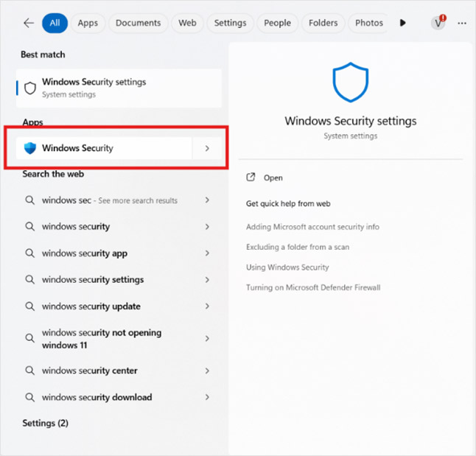
Task: Open Windows Security settings best match
Action: point(119,88)
